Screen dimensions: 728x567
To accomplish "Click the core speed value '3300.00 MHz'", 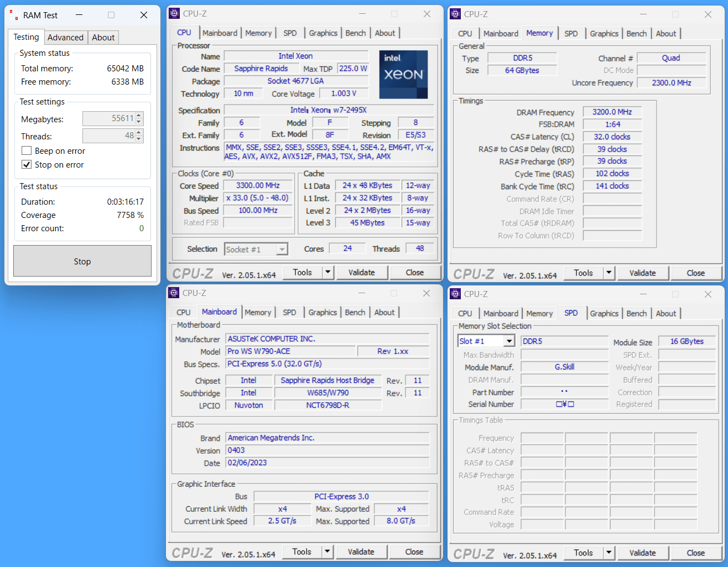I will [x=258, y=185].
